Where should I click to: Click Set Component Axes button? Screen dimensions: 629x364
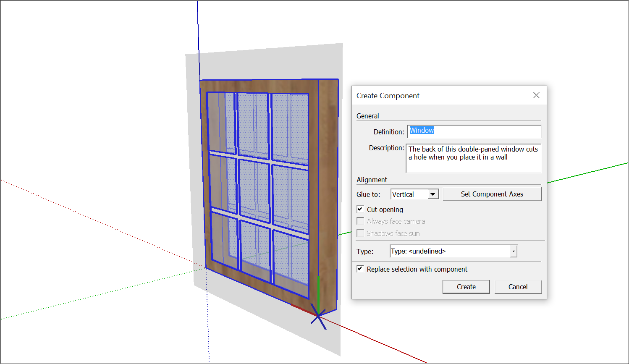(492, 194)
